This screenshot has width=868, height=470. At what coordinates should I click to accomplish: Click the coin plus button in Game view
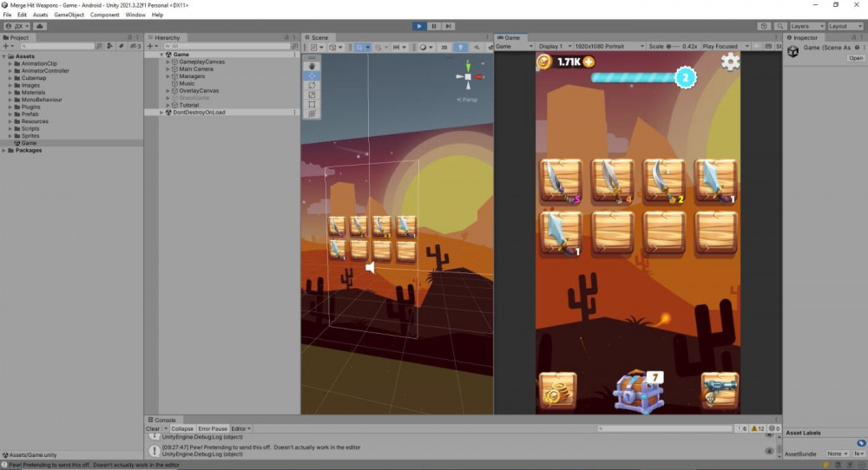tap(589, 62)
